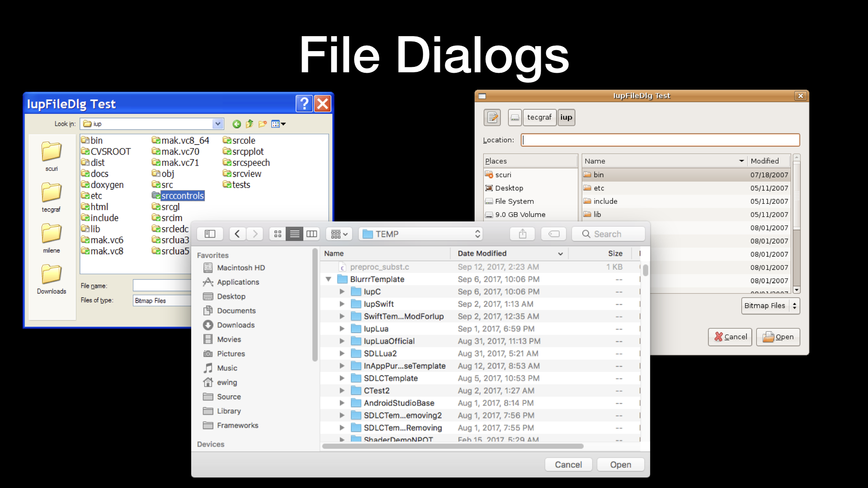The image size is (868, 488).
Task: Click Cancel in the Mac dialog
Action: tap(568, 465)
